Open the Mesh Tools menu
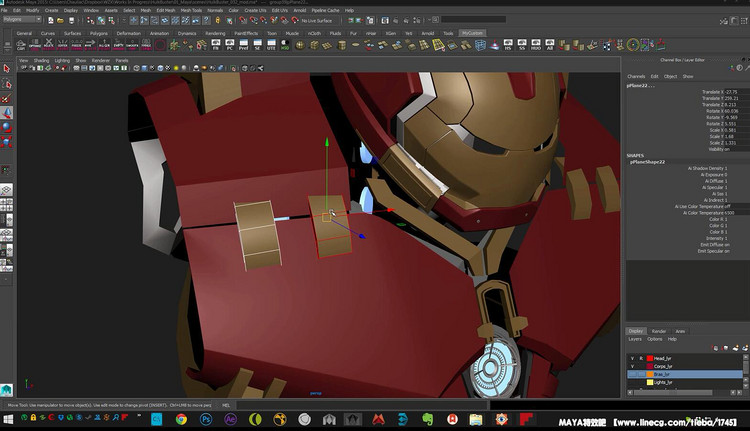This screenshot has height=431, width=750. (x=193, y=10)
